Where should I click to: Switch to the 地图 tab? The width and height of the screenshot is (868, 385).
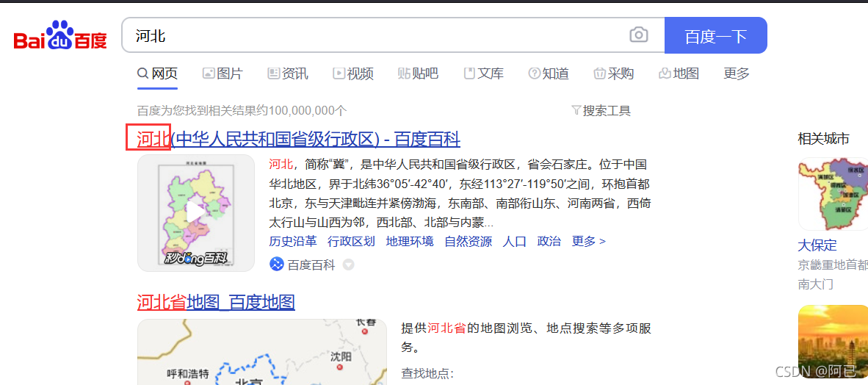click(679, 73)
